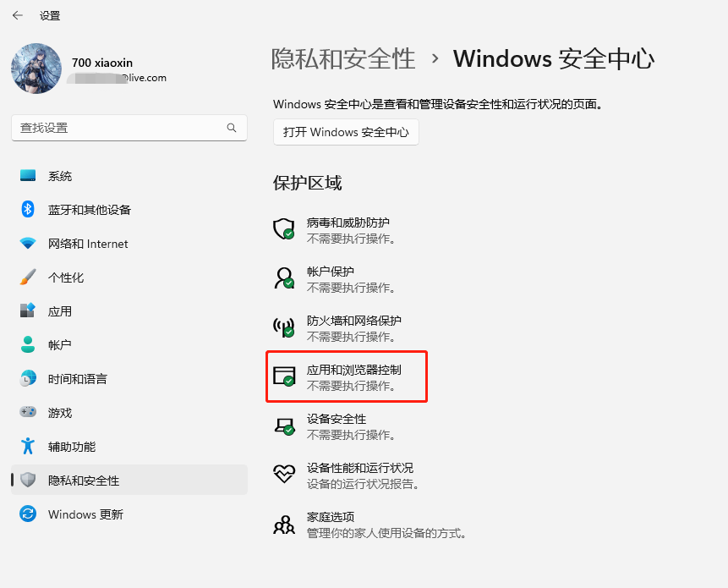Open 系统 settings category
The image size is (728, 588).
pos(129,176)
